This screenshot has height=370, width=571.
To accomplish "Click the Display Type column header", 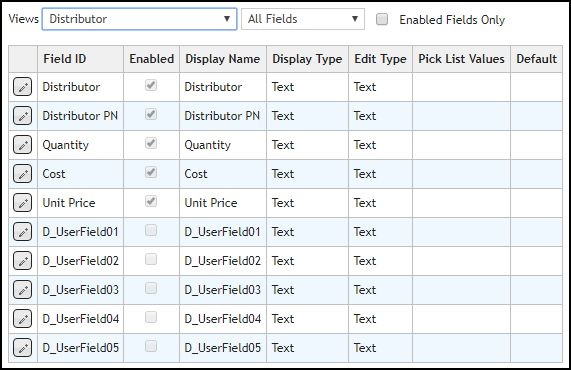I will tap(307, 59).
